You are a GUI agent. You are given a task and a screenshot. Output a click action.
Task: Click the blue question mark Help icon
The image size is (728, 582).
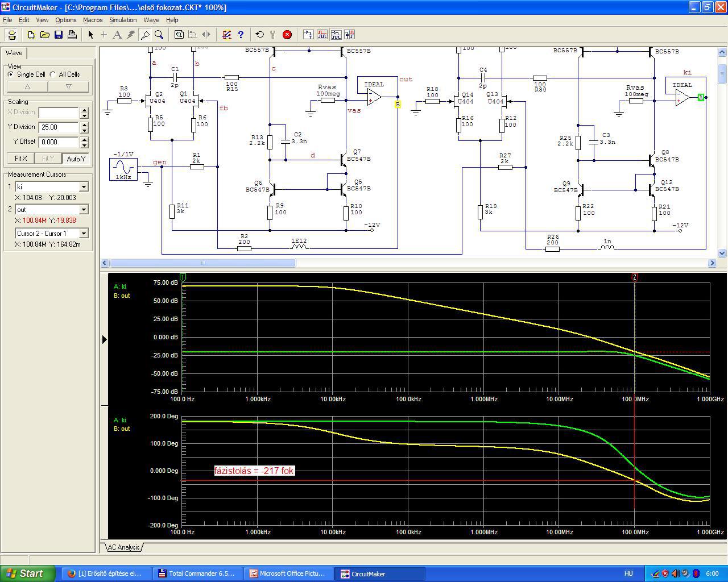click(241, 35)
